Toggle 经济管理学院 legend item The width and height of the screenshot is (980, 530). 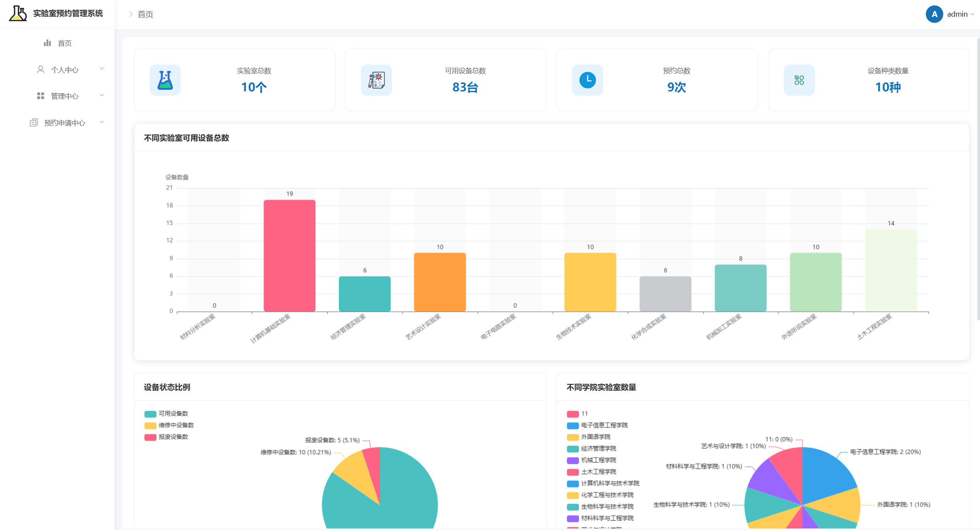click(x=592, y=449)
